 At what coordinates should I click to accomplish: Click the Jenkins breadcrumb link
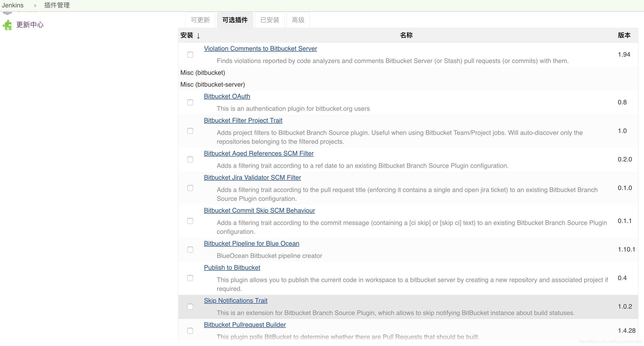click(13, 5)
